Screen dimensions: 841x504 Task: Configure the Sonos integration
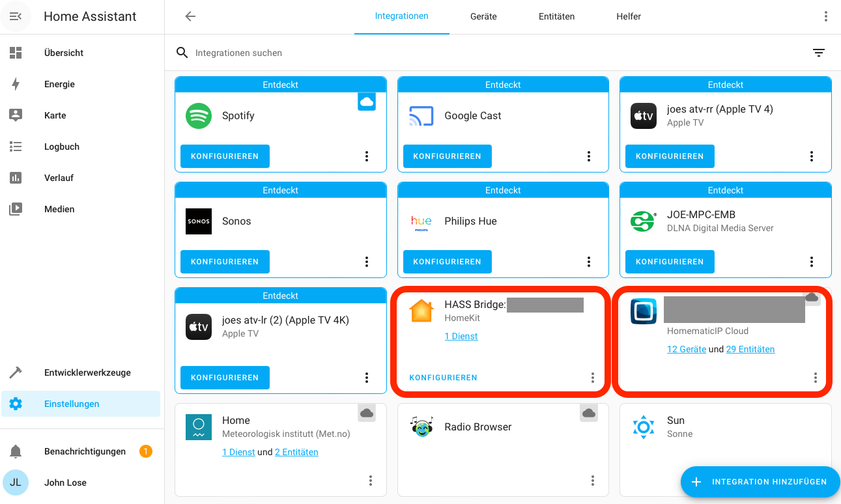pyautogui.click(x=225, y=262)
